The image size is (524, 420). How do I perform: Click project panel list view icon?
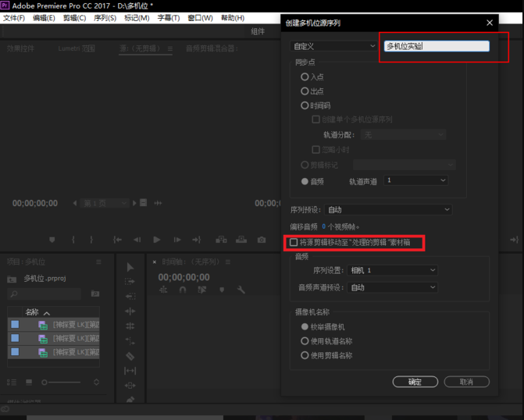(x=12, y=383)
